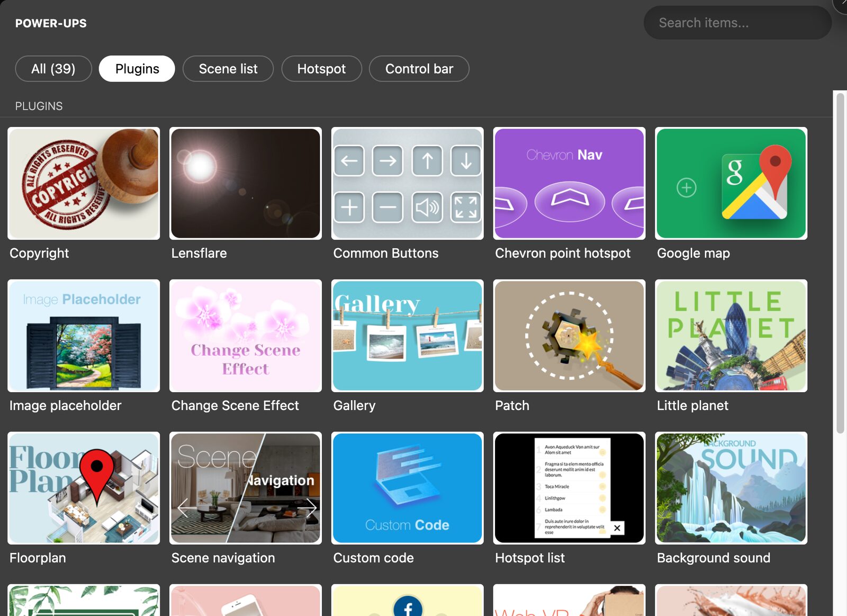Switch to the Plugins filter tab
This screenshot has height=616, width=847.
point(137,69)
